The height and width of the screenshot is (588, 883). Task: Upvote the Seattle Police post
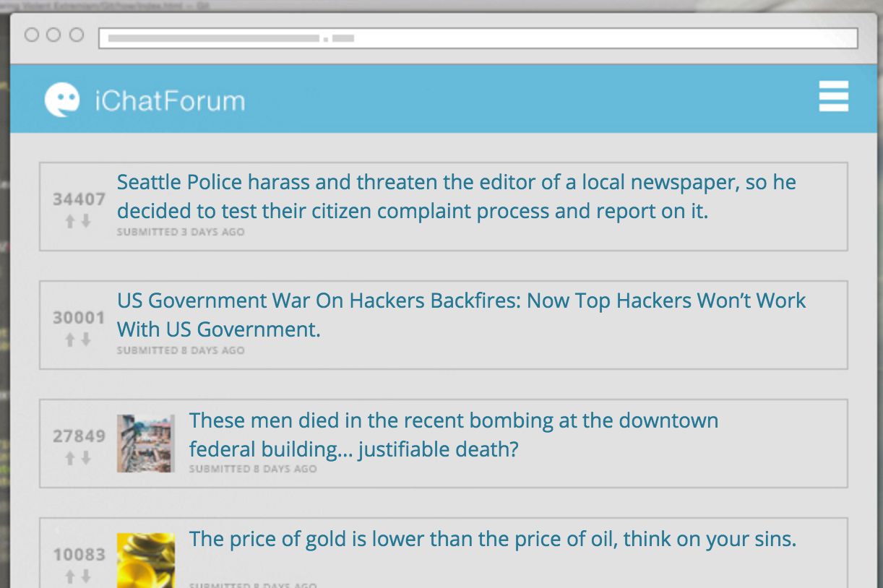pyautogui.click(x=70, y=222)
